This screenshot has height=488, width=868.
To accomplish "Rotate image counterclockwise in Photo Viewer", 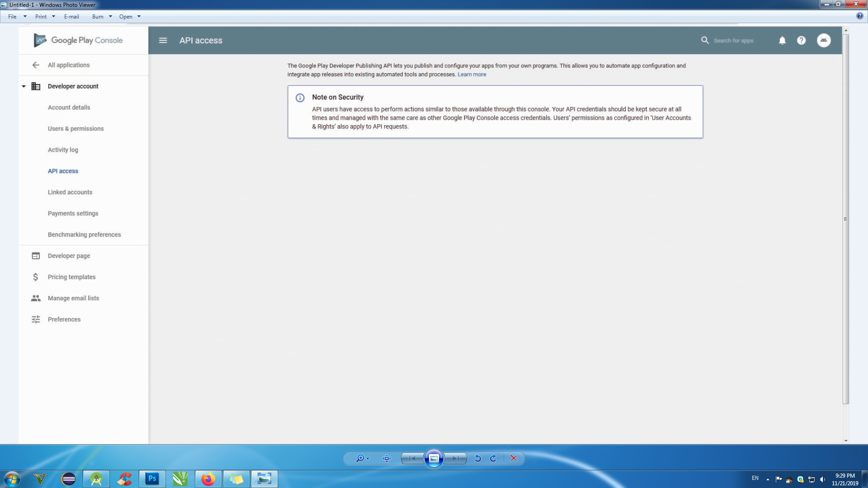I will pos(478,459).
